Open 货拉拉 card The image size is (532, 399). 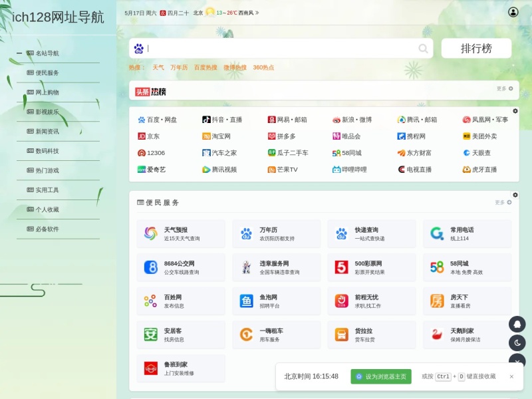372,334
